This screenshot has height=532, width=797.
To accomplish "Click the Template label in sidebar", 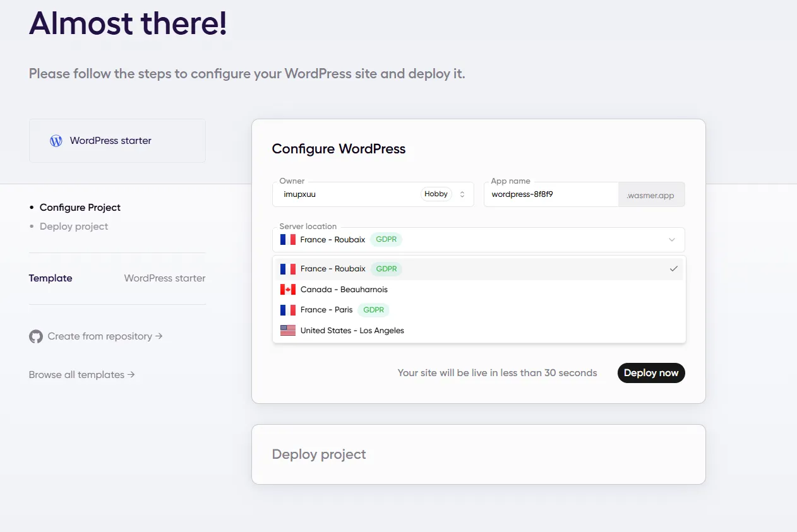I will tap(51, 278).
